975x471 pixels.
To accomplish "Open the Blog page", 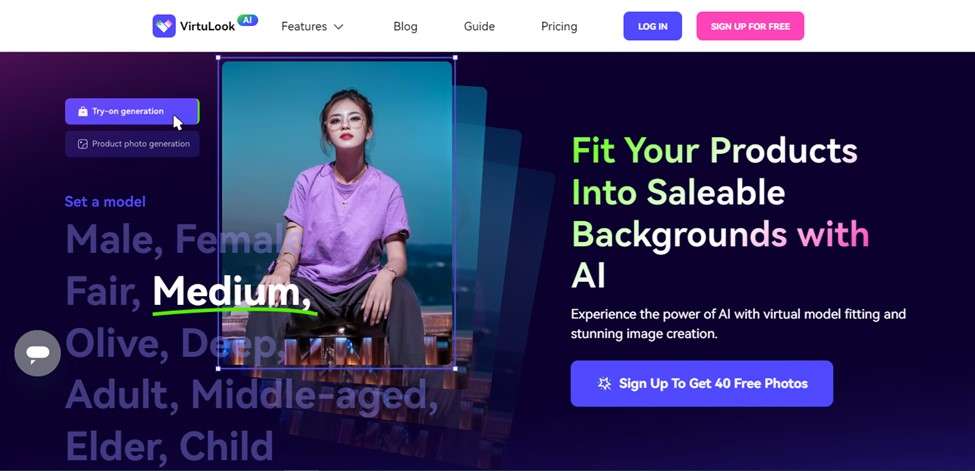I will [x=405, y=27].
